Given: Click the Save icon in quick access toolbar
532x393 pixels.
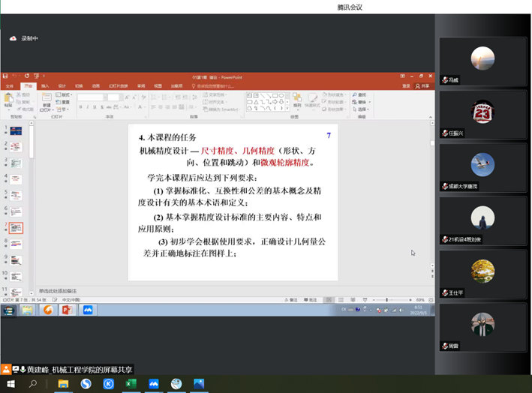Looking at the screenshot, I should pyautogui.click(x=6, y=76).
